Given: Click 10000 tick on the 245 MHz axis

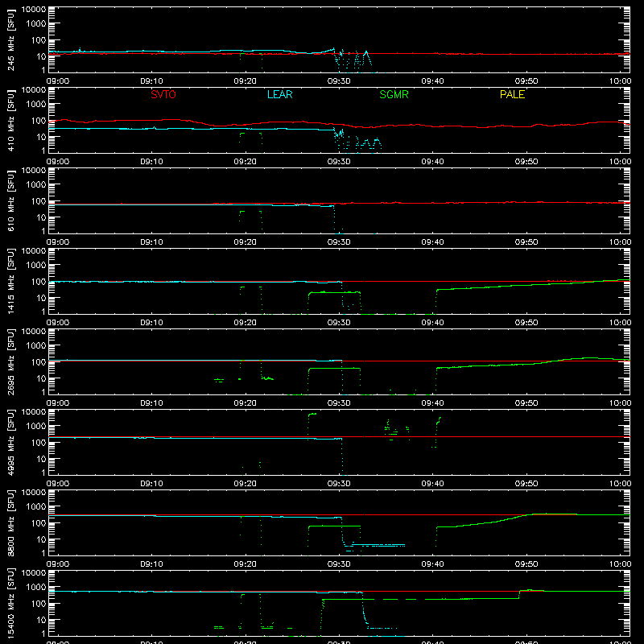Looking at the screenshot, I should click(34, 10).
